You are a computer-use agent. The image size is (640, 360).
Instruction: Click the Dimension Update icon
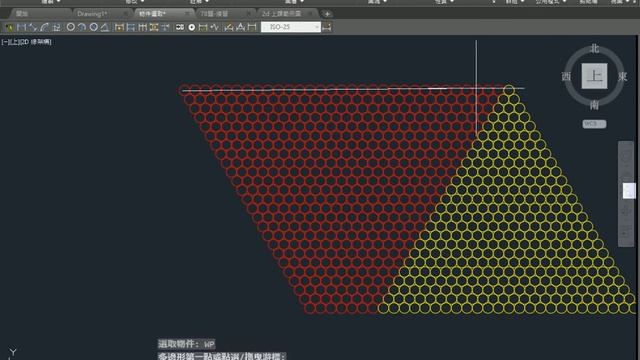click(252, 27)
